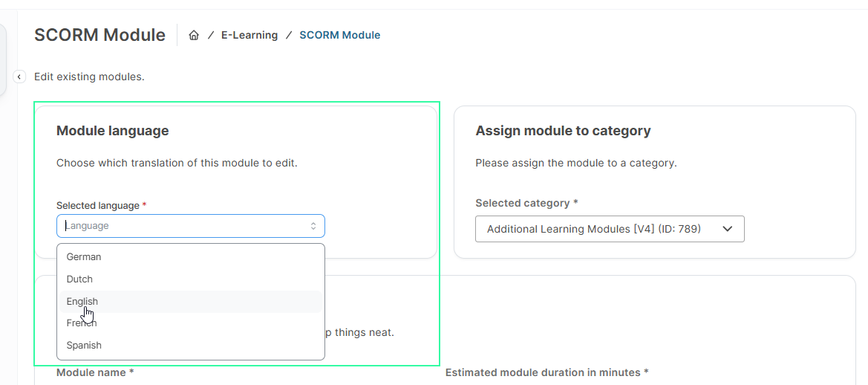Click the language selector up-down arrows
Screen dimensions: 868x385
coord(313,226)
